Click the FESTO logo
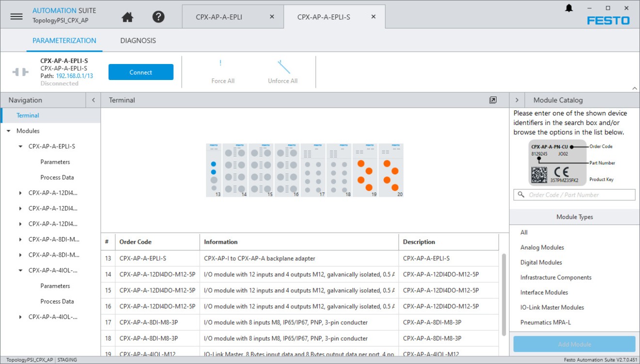The width and height of the screenshot is (640, 364). click(x=608, y=20)
